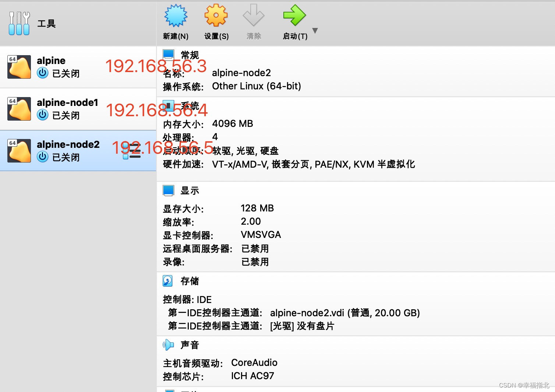Click power-off status icon under alpine-node2
555x392 pixels.
point(43,157)
